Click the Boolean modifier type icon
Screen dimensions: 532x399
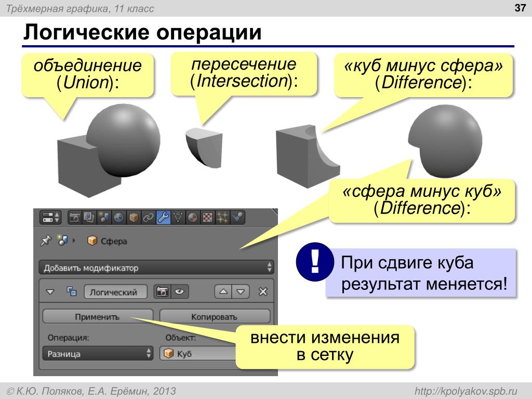coord(72,291)
